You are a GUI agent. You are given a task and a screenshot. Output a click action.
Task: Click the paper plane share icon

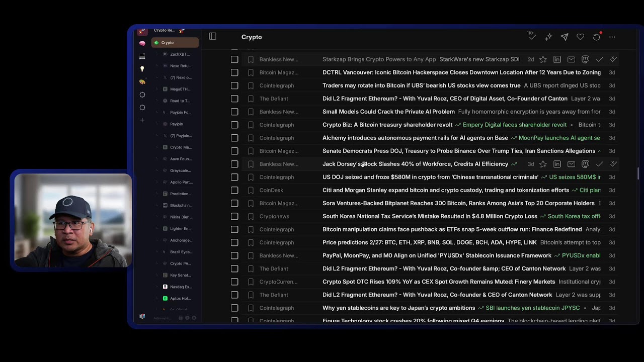pyautogui.click(x=565, y=37)
